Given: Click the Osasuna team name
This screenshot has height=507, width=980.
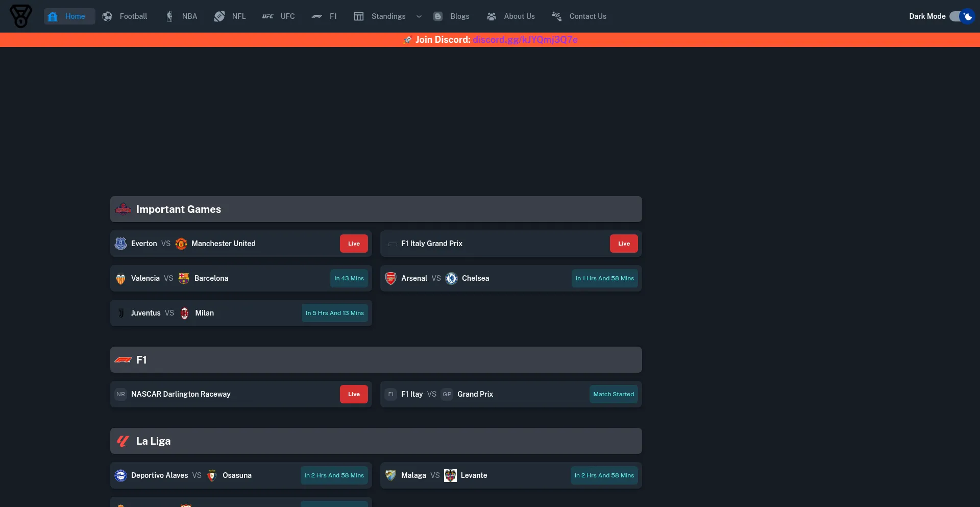Looking at the screenshot, I should 237,475.
